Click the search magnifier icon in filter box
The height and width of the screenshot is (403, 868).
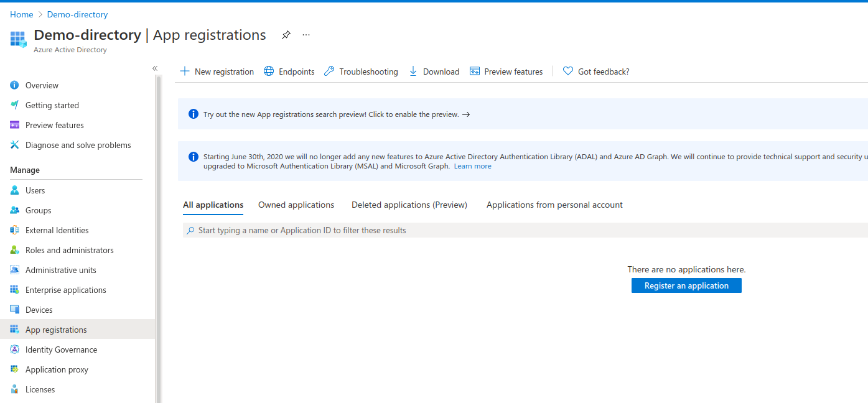point(190,230)
